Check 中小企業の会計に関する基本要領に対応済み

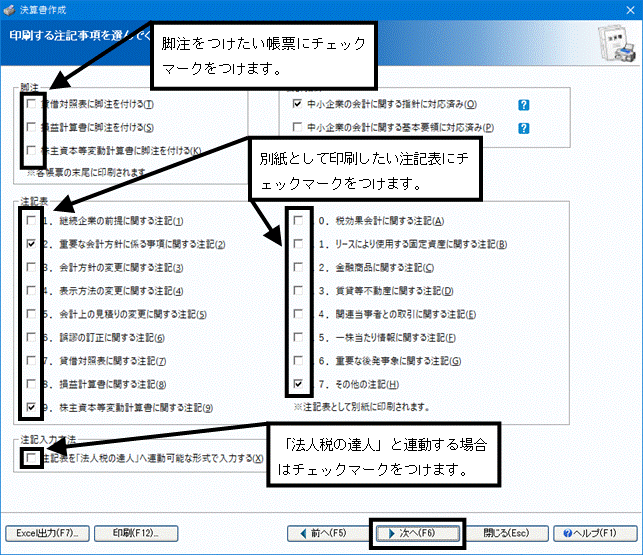(x=297, y=127)
